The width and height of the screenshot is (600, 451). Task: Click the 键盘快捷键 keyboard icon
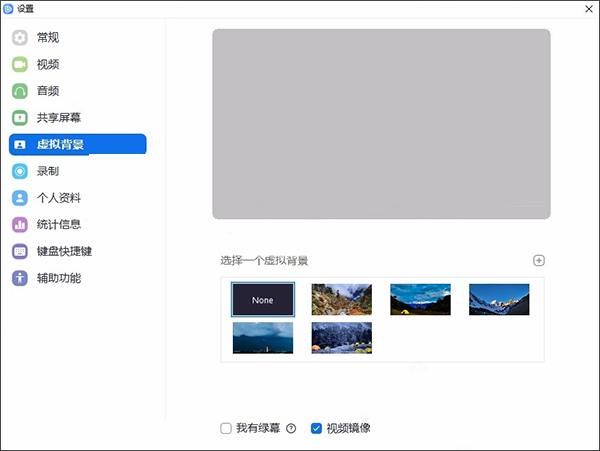click(x=20, y=252)
